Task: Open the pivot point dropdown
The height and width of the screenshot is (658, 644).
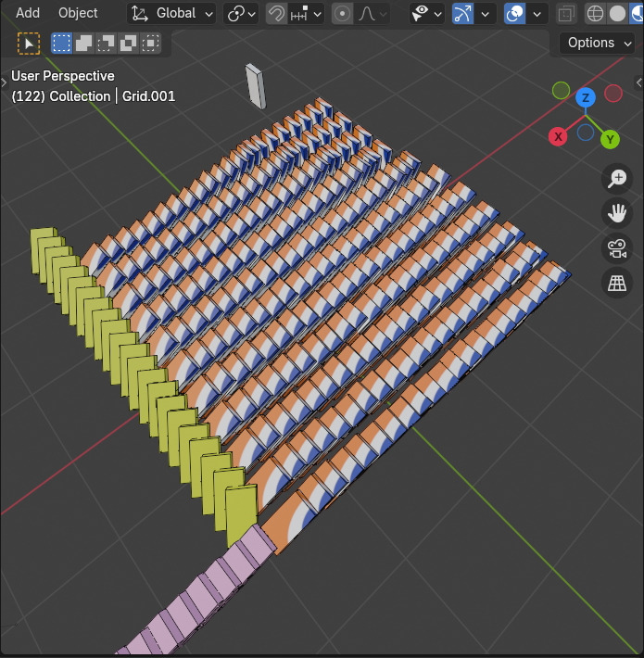Action: [241, 14]
